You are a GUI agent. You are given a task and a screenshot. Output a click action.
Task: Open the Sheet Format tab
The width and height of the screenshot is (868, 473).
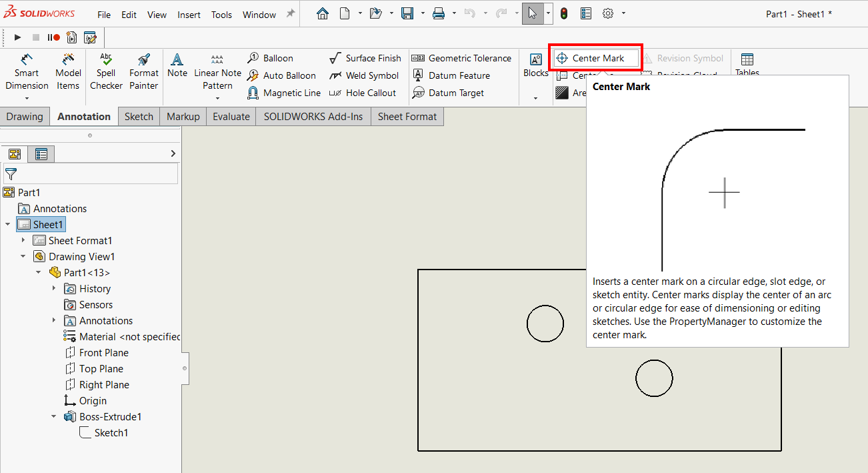tap(407, 116)
